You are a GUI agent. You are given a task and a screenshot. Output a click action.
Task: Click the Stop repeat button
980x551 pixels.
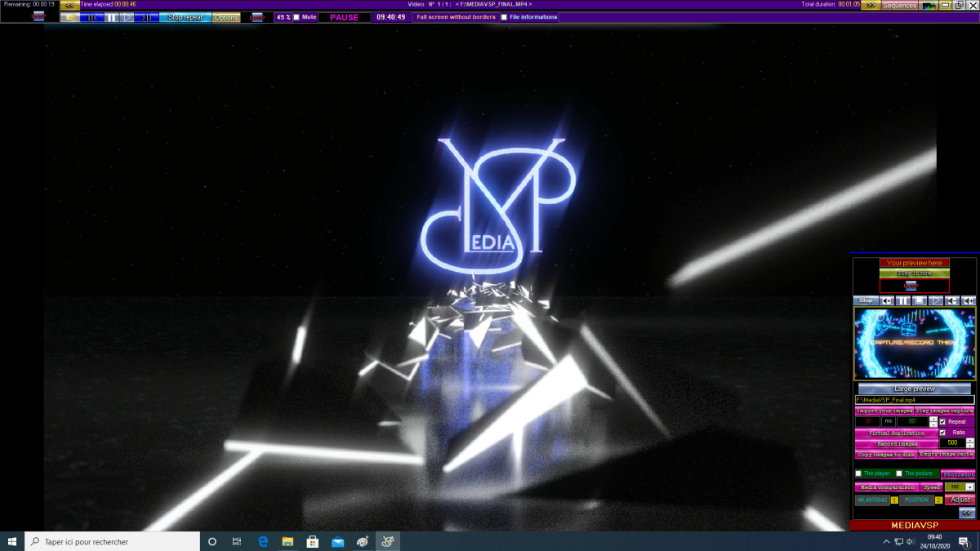[x=185, y=17]
